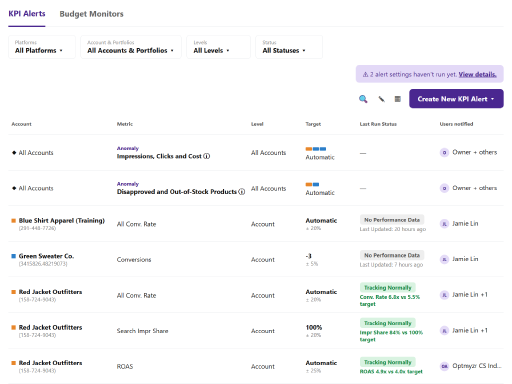The image size is (512, 384).
Task: Click the Search Impr Share metric cell
Action: [142, 331]
